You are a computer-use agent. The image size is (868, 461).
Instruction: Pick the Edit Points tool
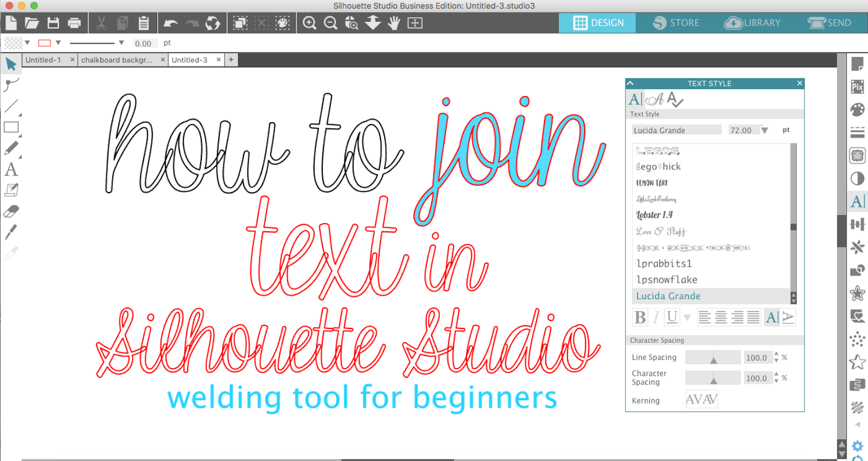tap(11, 85)
